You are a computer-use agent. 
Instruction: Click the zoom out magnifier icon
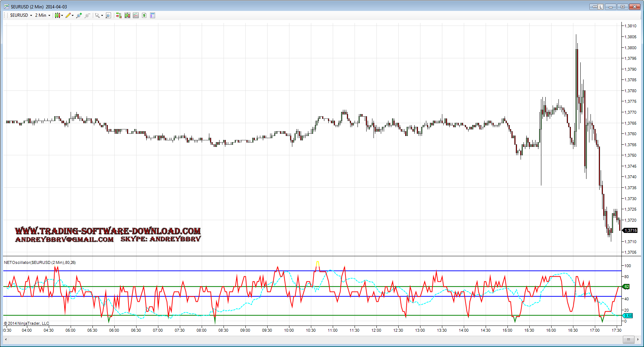87,15
